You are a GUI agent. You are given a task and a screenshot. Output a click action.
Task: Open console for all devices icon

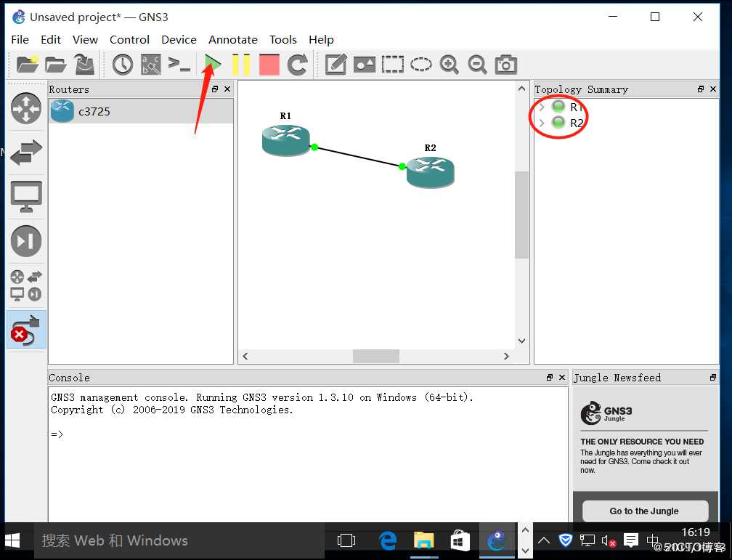click(x=179, y=65)
